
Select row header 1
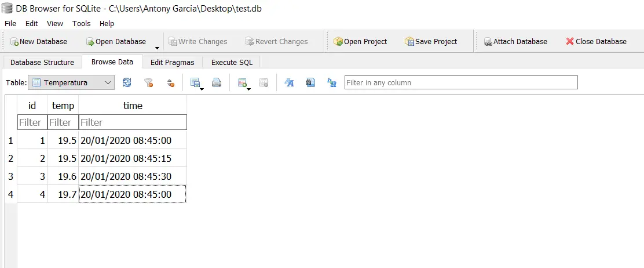(x=10, y=141)
